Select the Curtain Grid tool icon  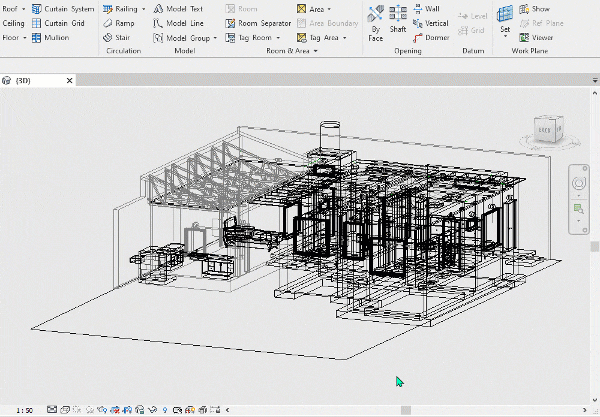coord(37,23)
